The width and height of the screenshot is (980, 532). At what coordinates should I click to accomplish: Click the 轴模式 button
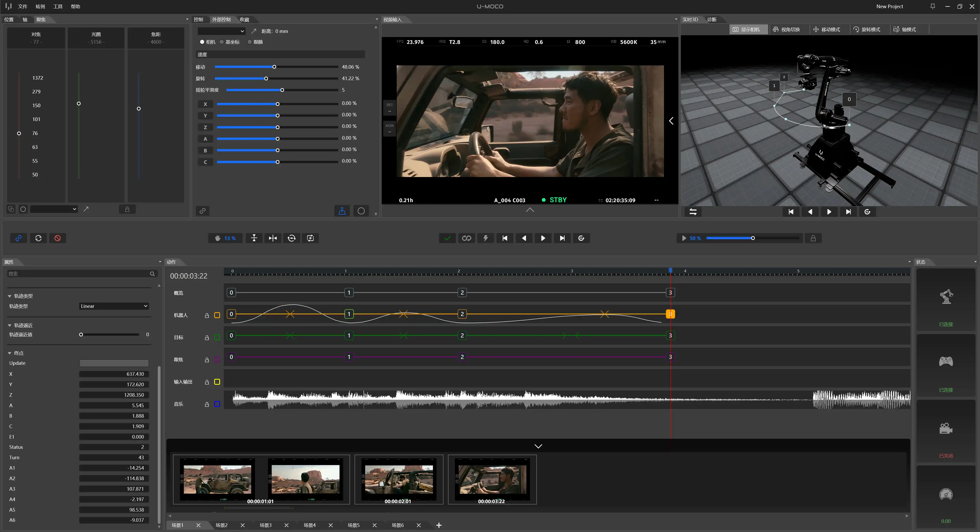tap(905, 29)
